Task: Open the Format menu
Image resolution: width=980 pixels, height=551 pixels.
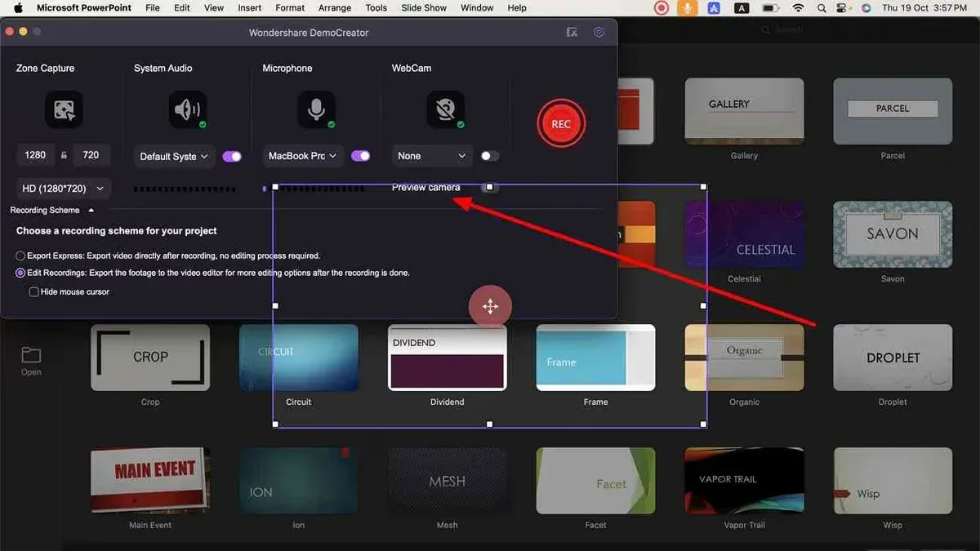Action: (x=290, y=8)
